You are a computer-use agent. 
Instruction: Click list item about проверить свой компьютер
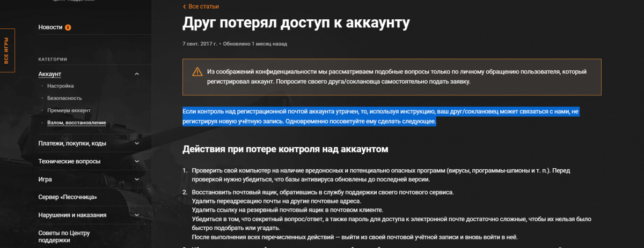tap(380, 175)
